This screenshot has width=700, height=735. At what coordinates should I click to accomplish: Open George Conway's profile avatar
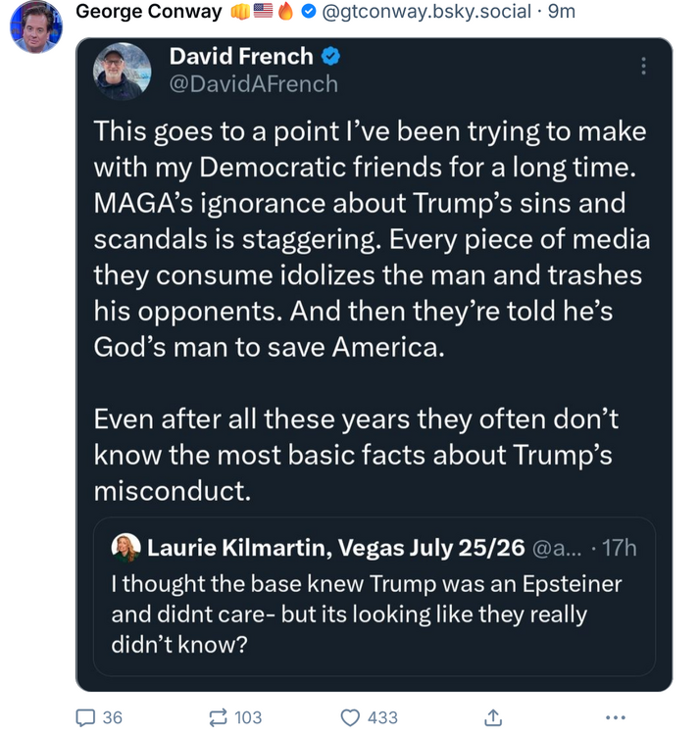35,25
